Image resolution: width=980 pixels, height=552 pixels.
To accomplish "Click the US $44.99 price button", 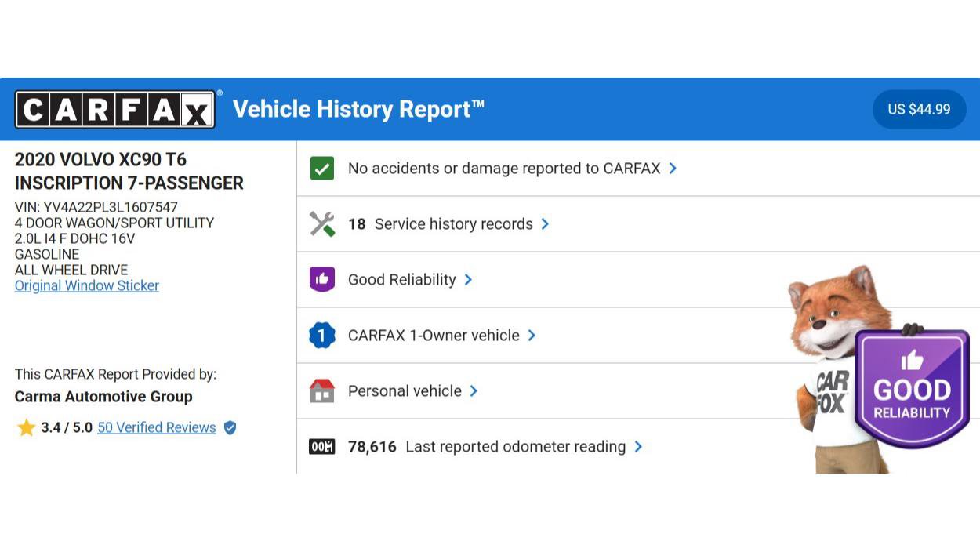I will (919, 110).
